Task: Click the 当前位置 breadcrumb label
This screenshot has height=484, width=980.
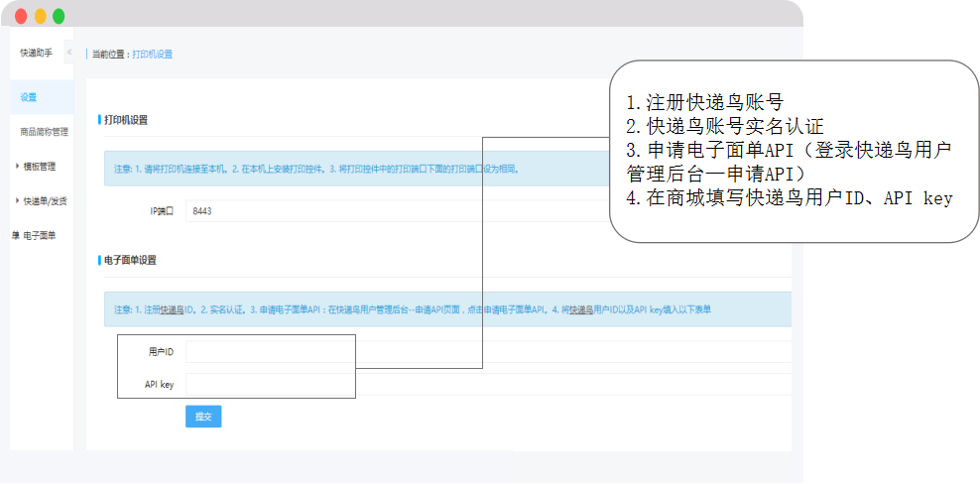Action: (111, 55)
